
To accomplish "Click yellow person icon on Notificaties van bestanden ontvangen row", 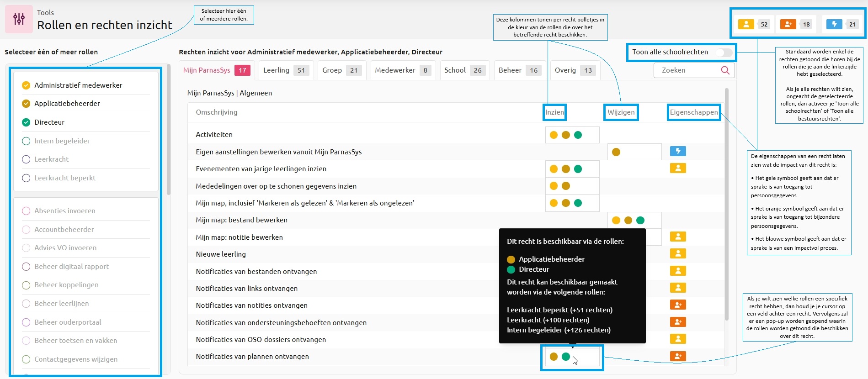I will 678,271.
